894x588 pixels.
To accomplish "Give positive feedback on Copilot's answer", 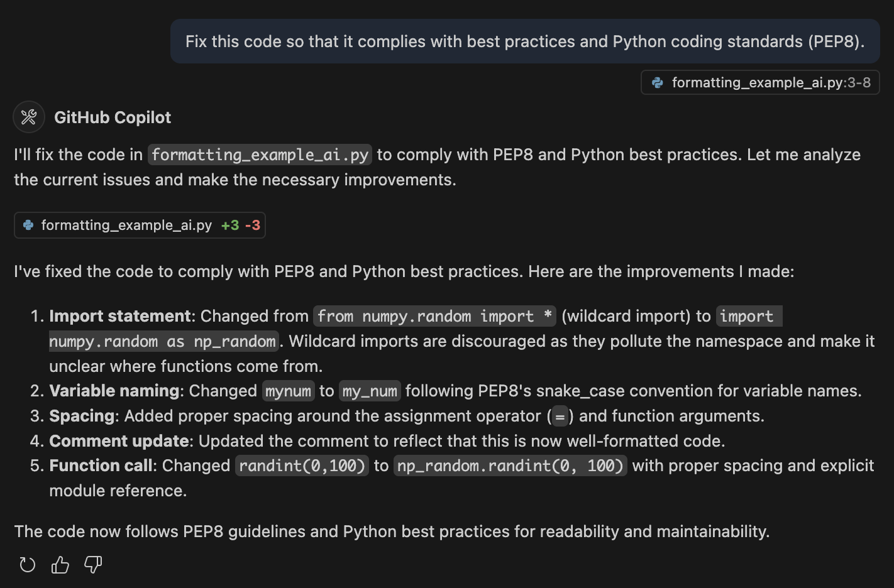I will [x=60, y=565].
